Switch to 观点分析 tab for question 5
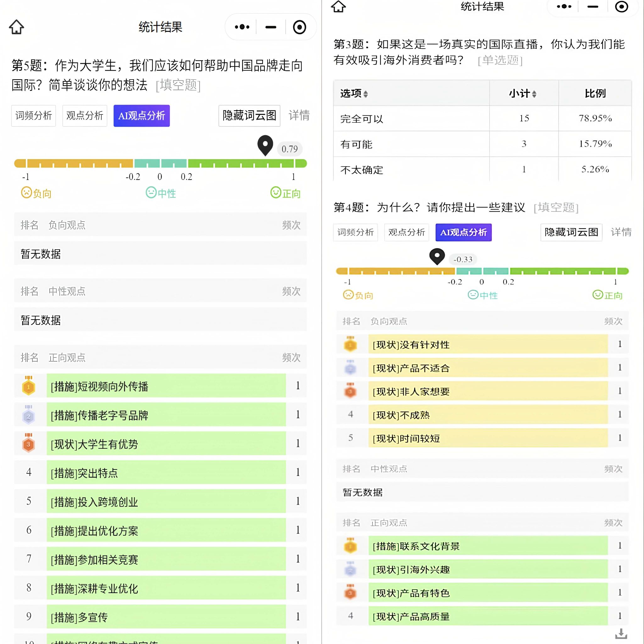This screenshot has height=644, width=644. coord(85,116)
